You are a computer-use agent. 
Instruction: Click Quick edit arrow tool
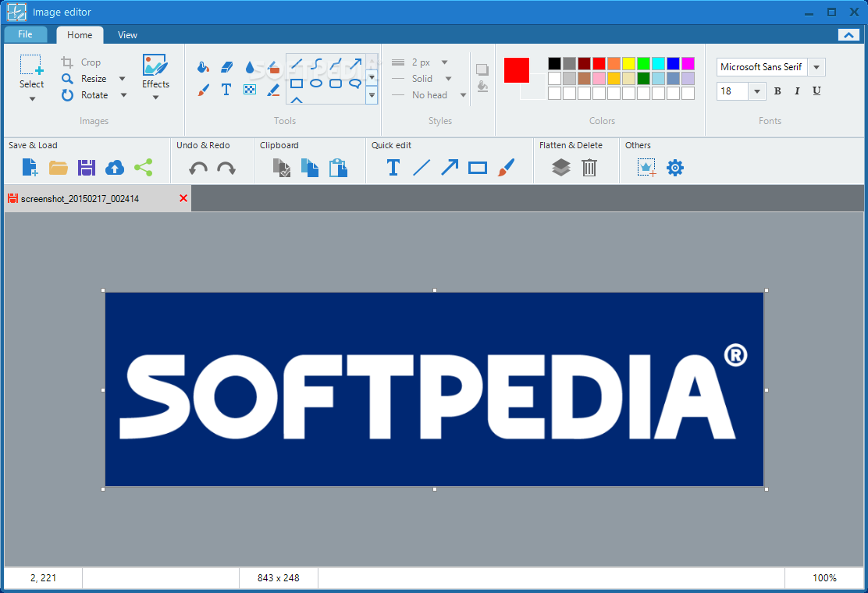click(450, 167)
